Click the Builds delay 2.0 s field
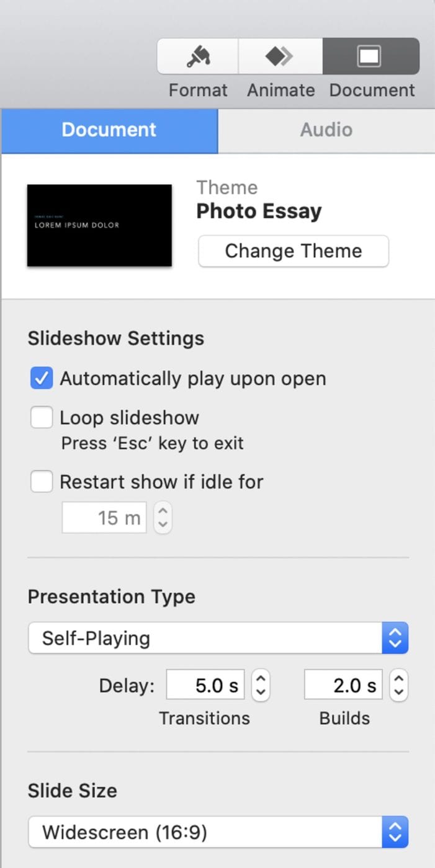The image size is (435, 868). pos(344,685)
